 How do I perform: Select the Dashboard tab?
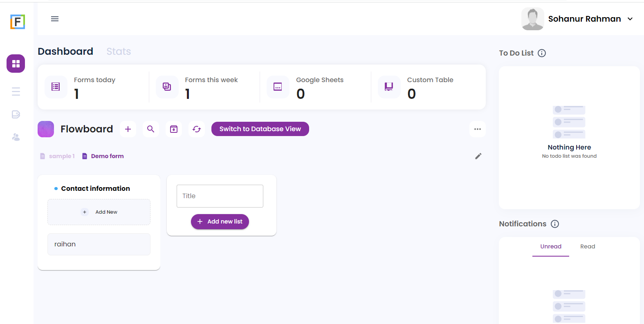[x=65, y=51]
